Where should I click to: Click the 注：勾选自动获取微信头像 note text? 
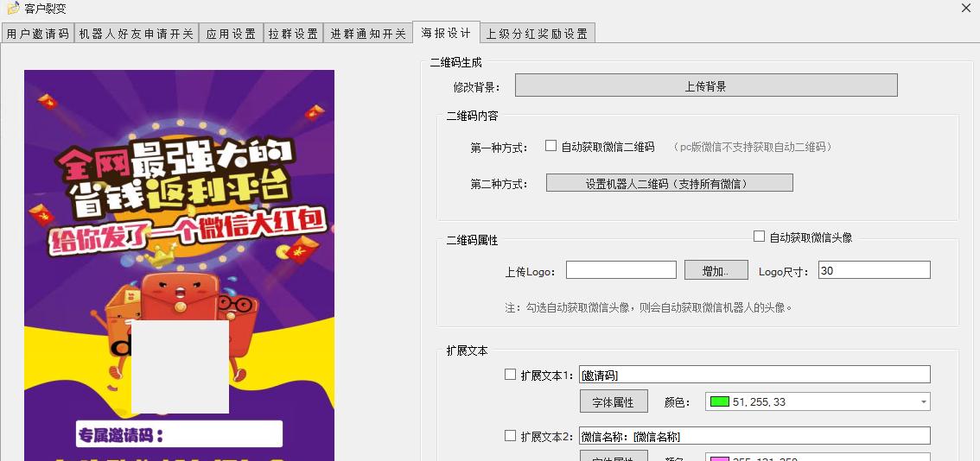(x=649, y=307)
